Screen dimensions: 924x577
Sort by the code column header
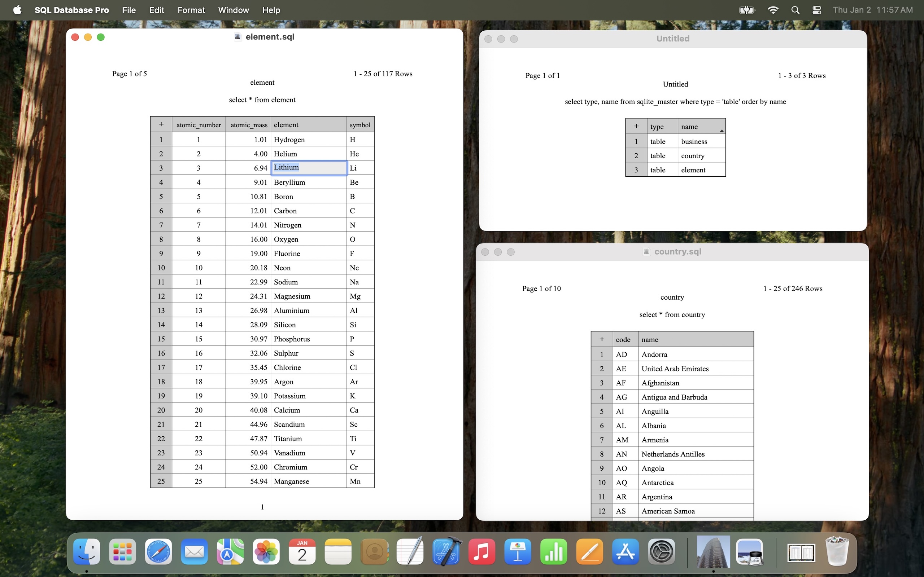click(x=623, y=339)
